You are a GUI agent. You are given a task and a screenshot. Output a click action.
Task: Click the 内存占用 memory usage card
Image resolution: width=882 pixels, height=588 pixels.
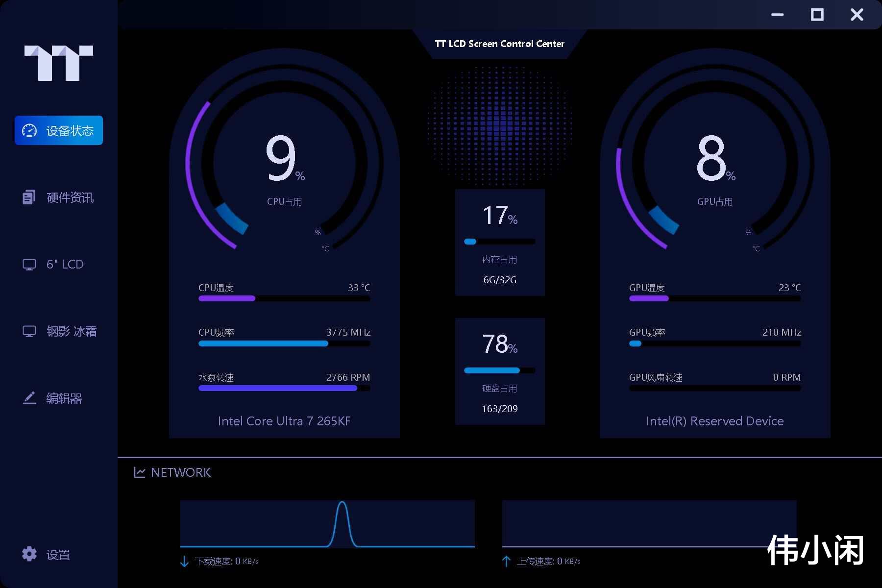point(500,243)
